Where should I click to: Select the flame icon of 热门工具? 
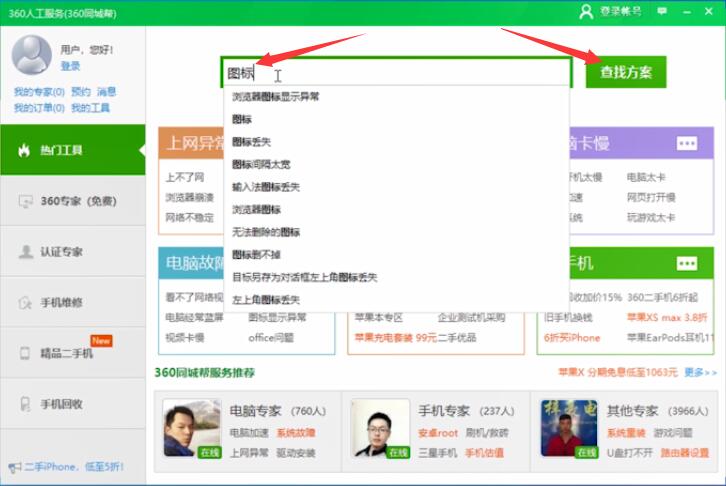(24, 150)
